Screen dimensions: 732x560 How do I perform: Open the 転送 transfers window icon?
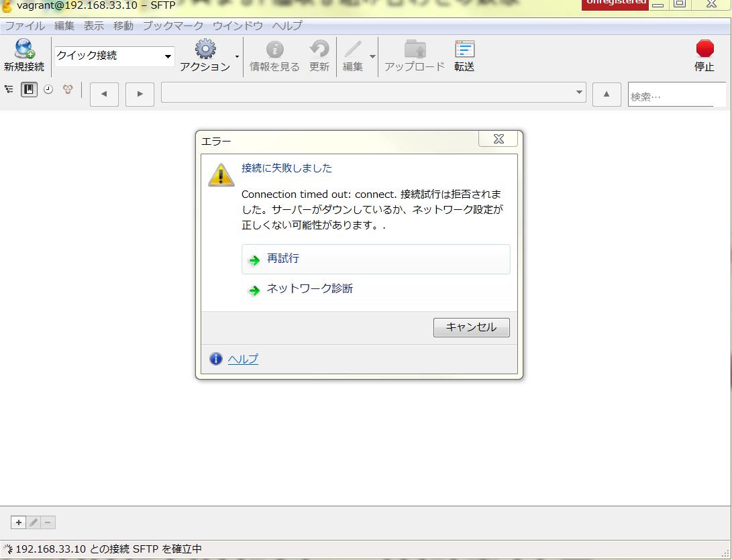(x=464, y=50)
